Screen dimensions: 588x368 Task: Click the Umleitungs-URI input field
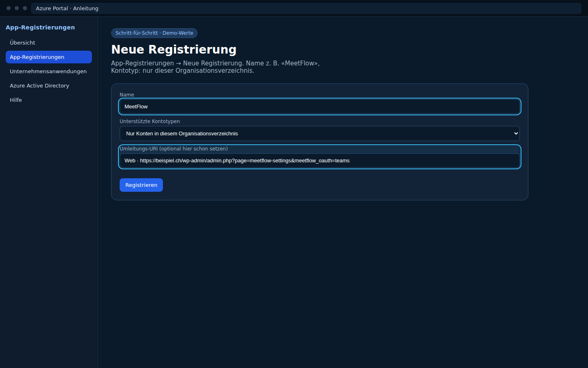point(320,160)
